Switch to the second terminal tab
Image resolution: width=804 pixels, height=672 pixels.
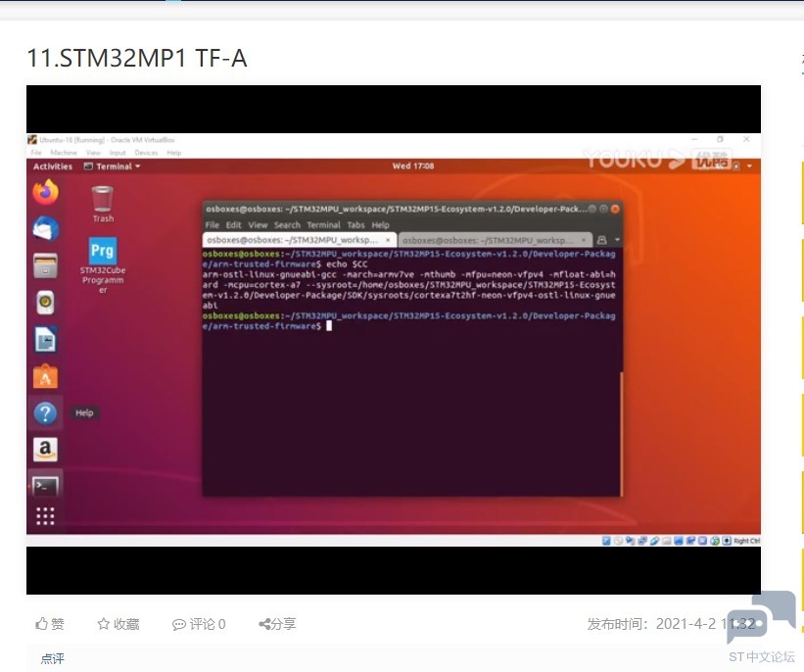point(495,240)
